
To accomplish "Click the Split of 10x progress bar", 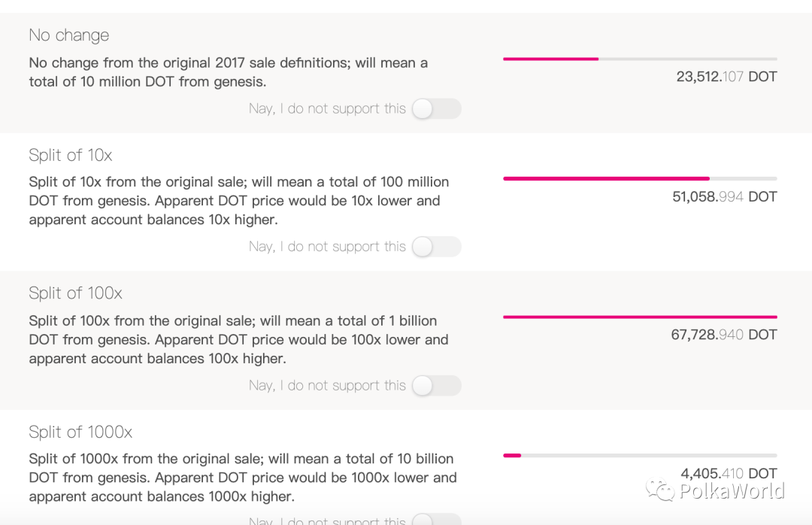I will 640,178.
